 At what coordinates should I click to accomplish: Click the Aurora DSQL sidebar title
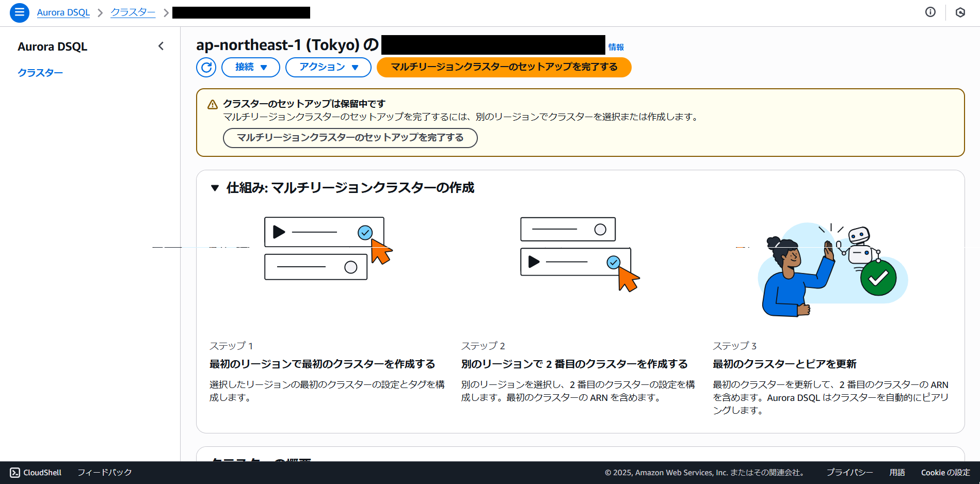tap(53, 46)
